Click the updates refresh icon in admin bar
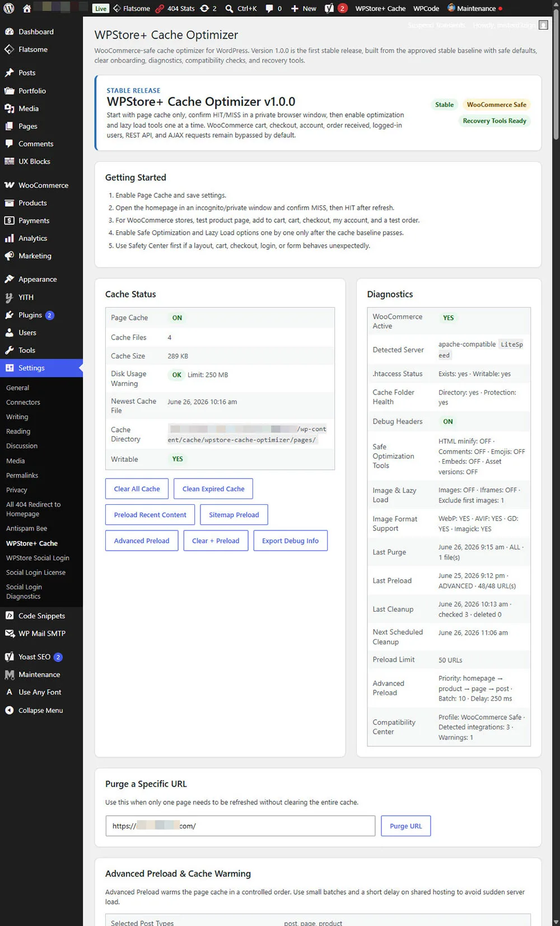 (204, 8)
